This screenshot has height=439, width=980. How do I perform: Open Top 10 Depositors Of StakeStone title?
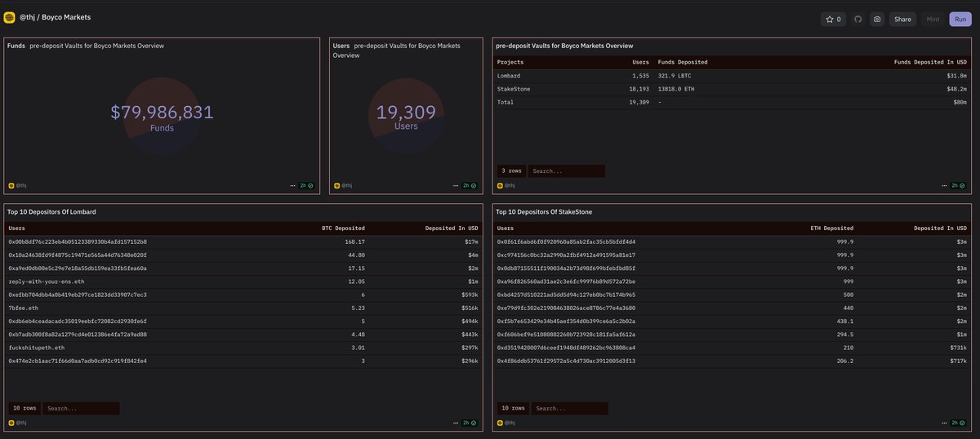(x=545, y=211)
